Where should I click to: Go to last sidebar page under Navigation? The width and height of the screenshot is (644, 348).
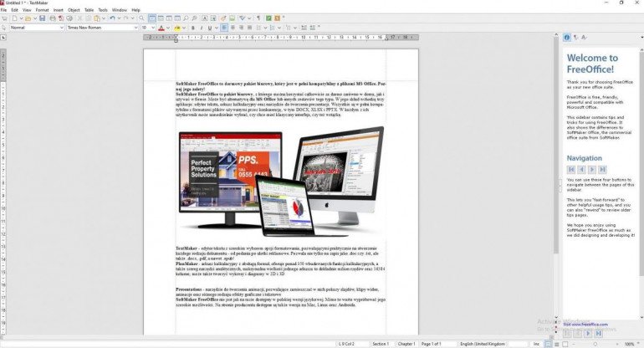[x=602, y=169]
